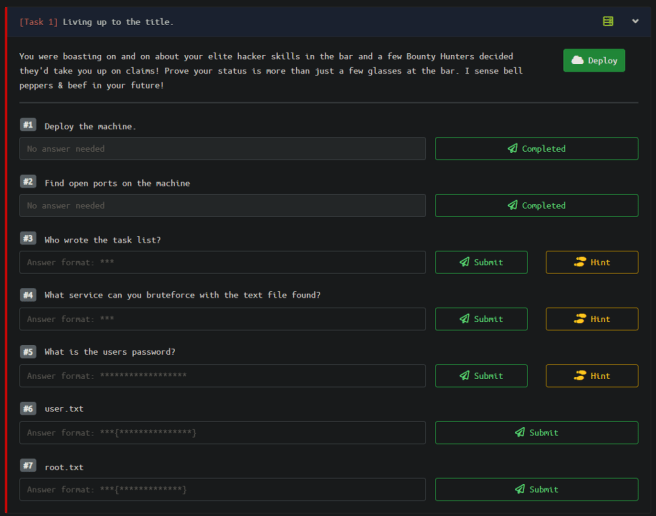Click the bruteforce service answer input
Screen dimensions: 656x516
222,319
